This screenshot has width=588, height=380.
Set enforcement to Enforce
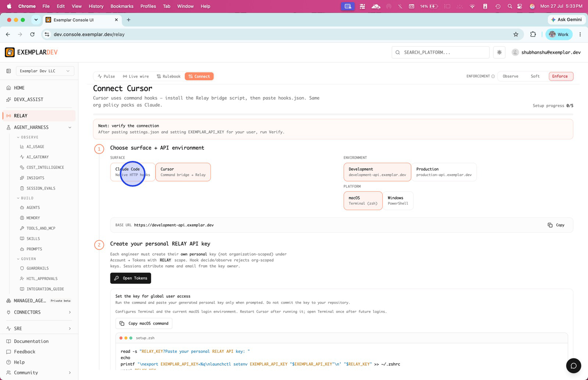(x=560, y=77)
